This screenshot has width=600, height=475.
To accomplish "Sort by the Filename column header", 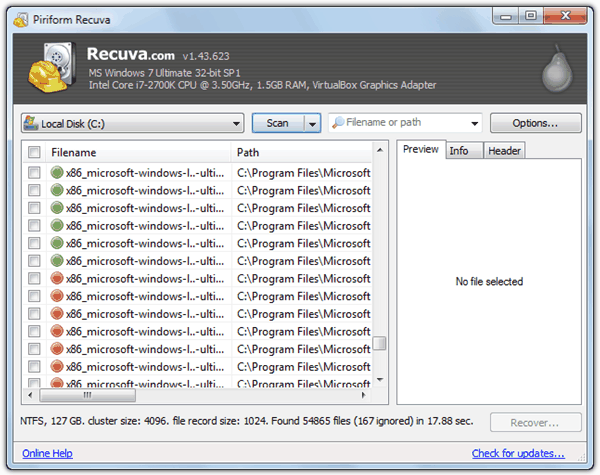I will coord(138,152).
